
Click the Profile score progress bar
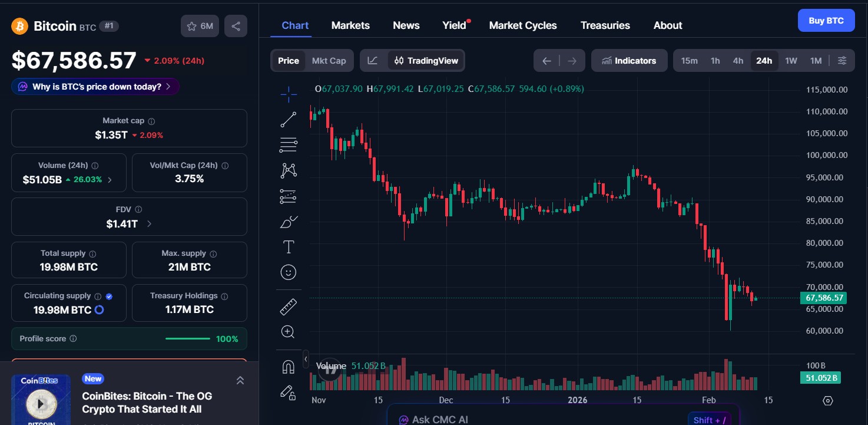pos(187,339)
